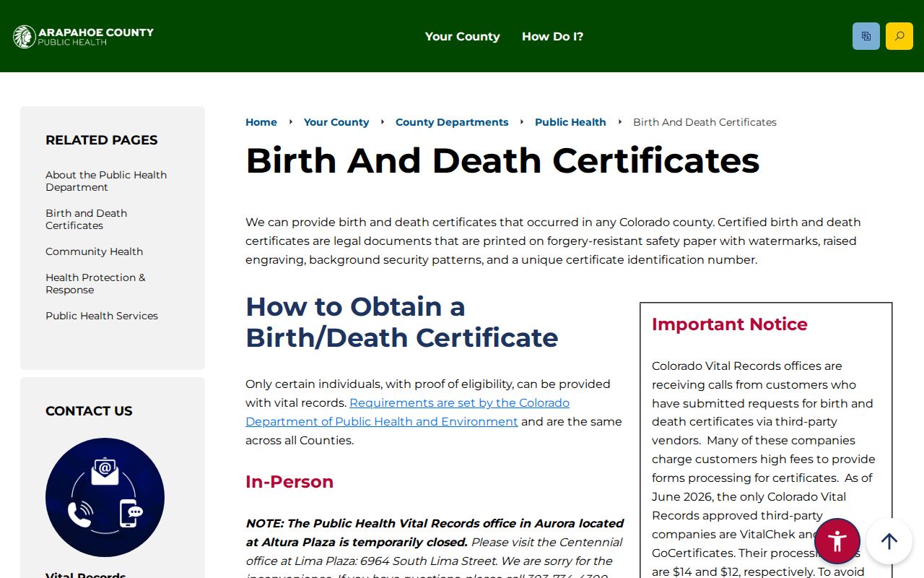Open About the Public Health Department page
The width and height of the screenshot is (924, 578).
[106, 181]
